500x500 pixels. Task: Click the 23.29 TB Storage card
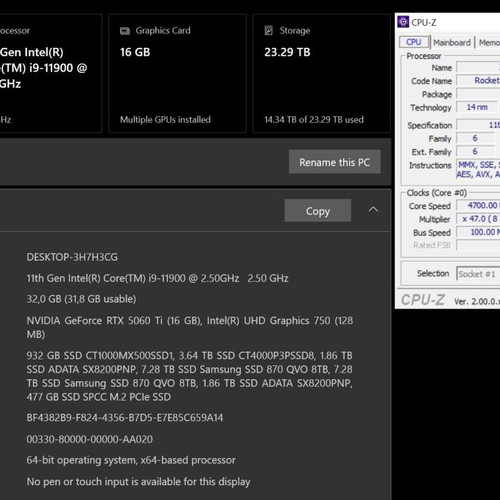322,73
